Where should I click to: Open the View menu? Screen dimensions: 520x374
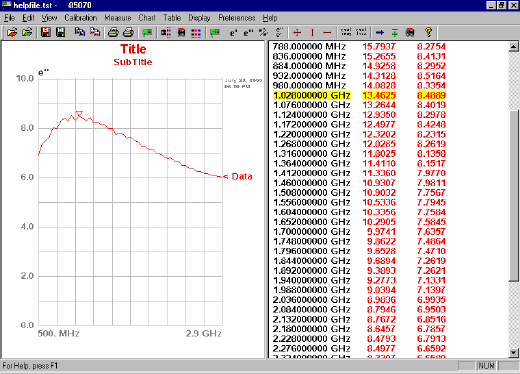pyautogui.click(x=49, y=18)
